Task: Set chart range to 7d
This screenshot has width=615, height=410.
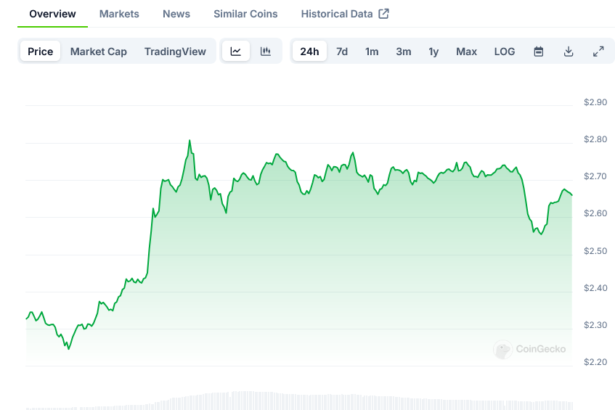Action: point(342,52)
